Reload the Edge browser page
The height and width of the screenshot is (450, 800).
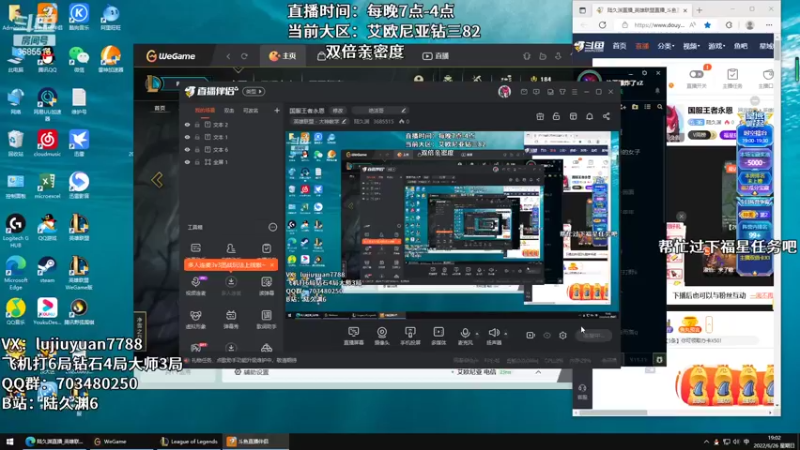[x=603, y=24]
